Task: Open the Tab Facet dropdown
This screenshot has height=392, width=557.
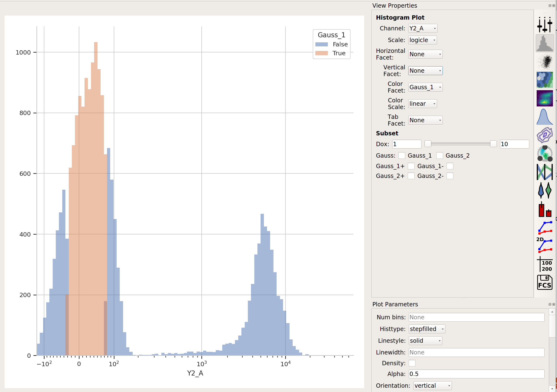Action: click(x=425, y=120)
